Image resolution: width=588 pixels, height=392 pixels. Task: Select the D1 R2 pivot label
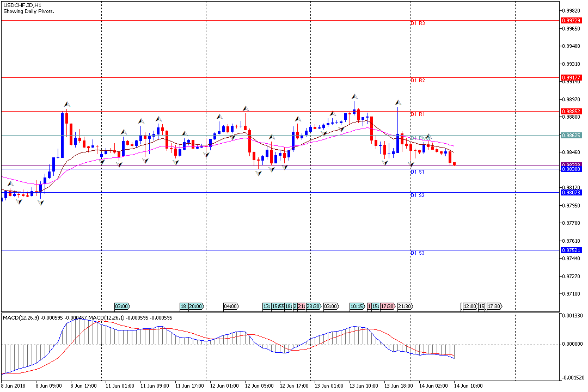pos(418,81)
